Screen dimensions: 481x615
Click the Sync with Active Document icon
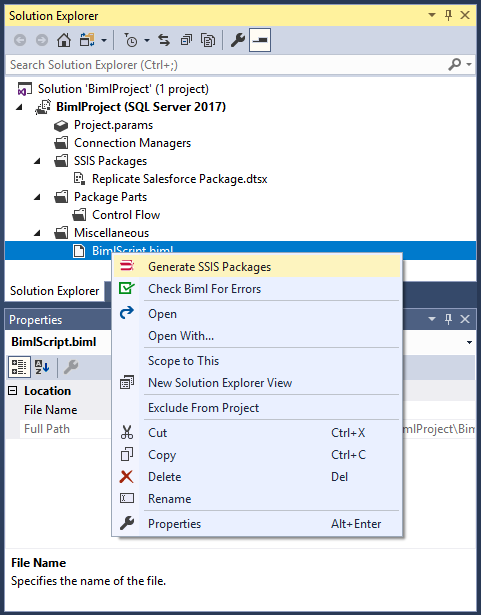[x=164, y=40]
